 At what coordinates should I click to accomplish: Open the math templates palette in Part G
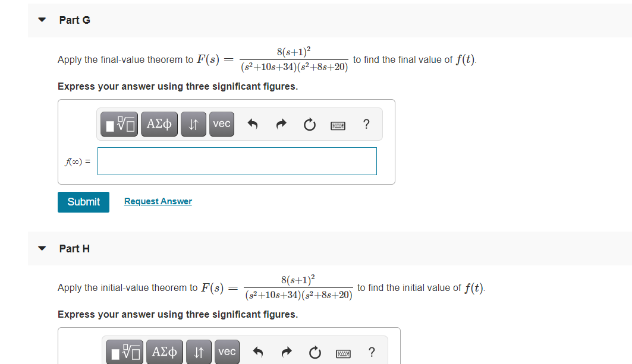(x=119, y=124)
